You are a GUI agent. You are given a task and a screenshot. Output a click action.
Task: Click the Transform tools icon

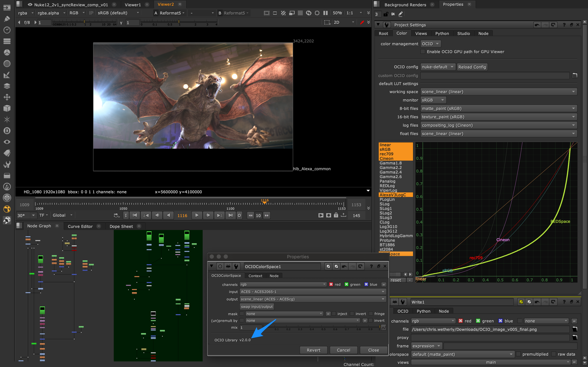click(x=7, y=97)
